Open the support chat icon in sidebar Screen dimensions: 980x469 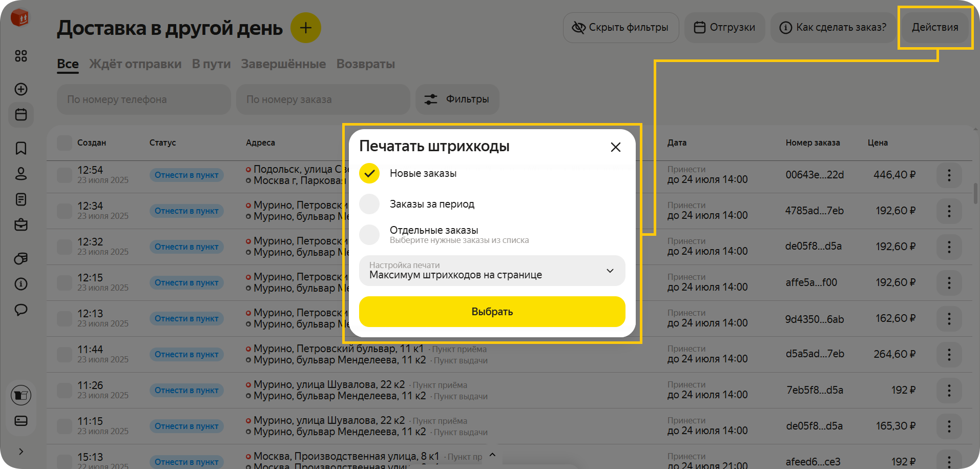20,310
